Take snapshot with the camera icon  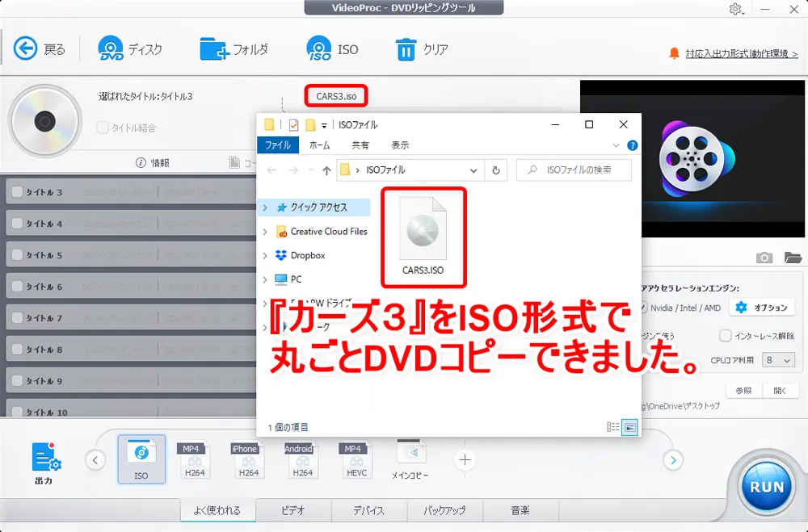click(764, 257)
